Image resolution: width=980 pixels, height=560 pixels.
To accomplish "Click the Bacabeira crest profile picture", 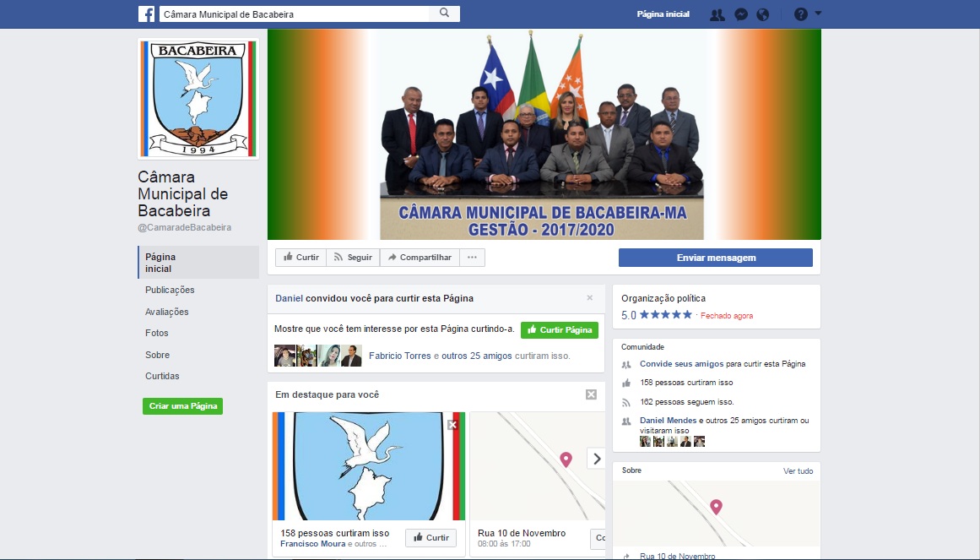I will pyautogui.click(x=198, y=98).
